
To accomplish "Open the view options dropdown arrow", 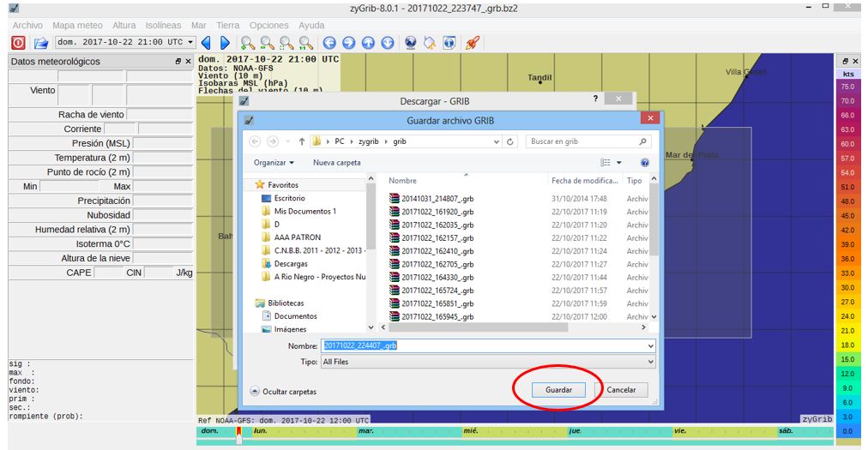I will [x=619, y=163].
